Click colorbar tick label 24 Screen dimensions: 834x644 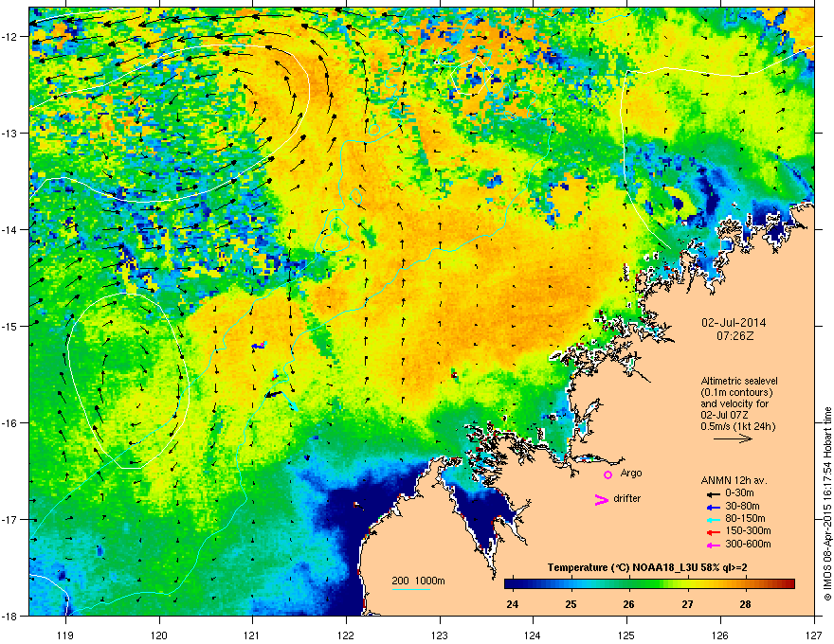point(513,604)
